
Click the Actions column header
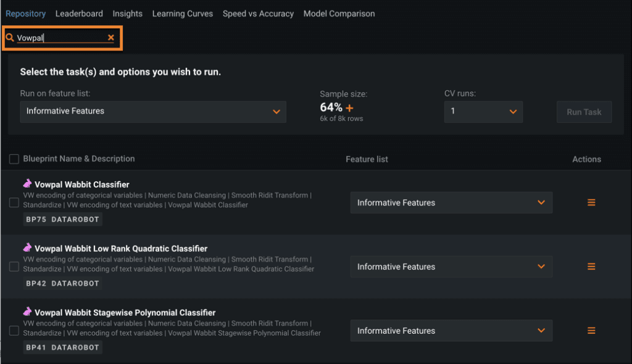tap(586, 159)
